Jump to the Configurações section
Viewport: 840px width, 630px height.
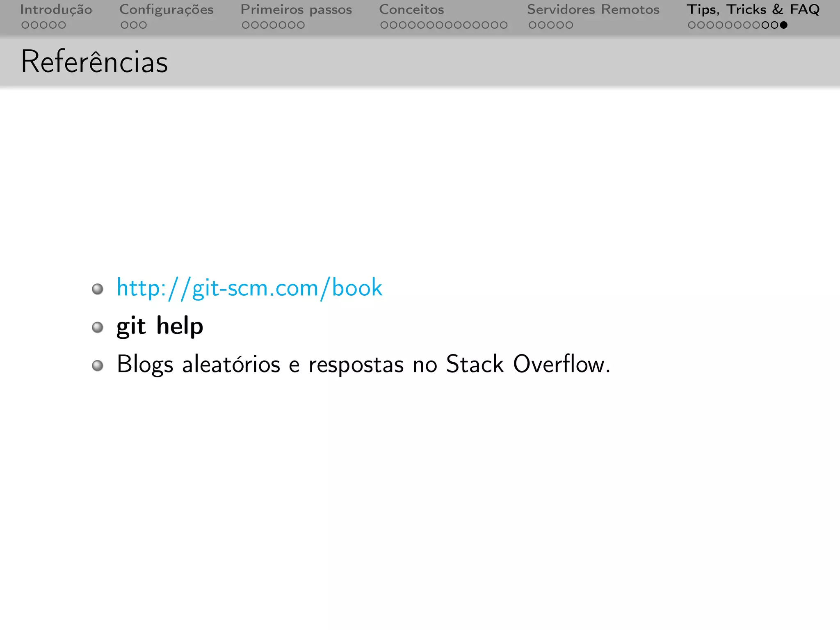(166, 9)
